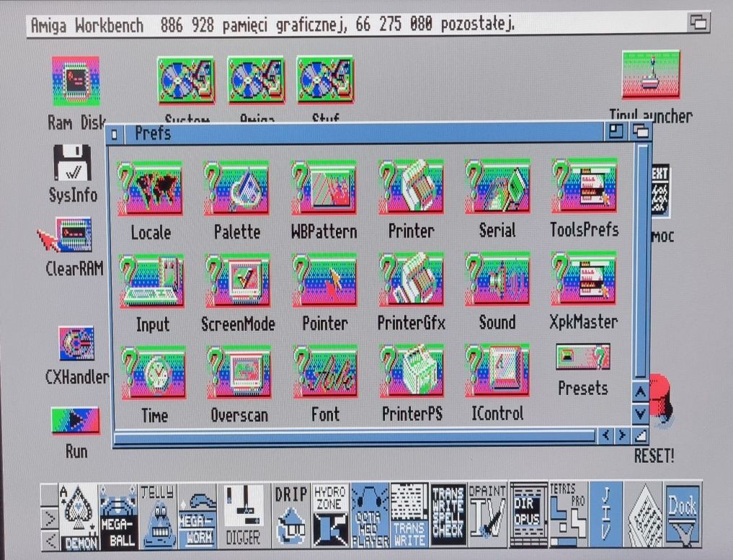
Task: Launch Octamed Player from the dock
Action: coord(369,515)
